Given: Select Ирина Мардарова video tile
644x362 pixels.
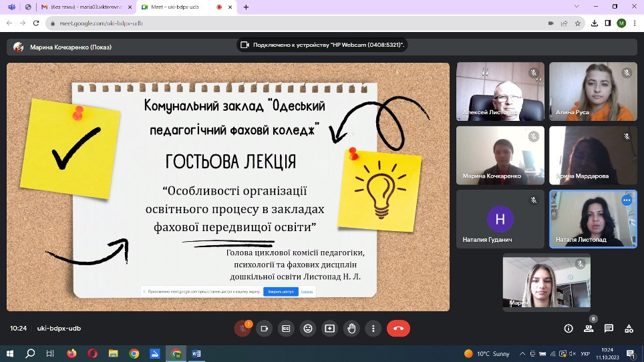Looking at the screenshot, I should 593,155.
